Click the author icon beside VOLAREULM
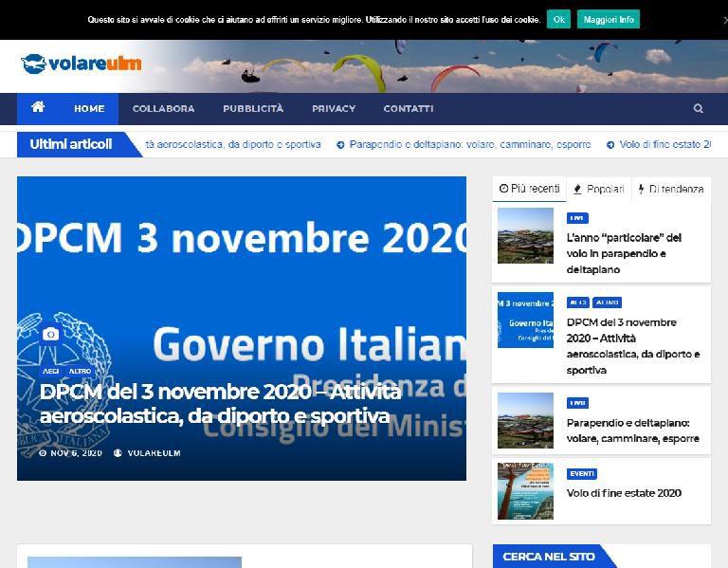 (118, 453)
